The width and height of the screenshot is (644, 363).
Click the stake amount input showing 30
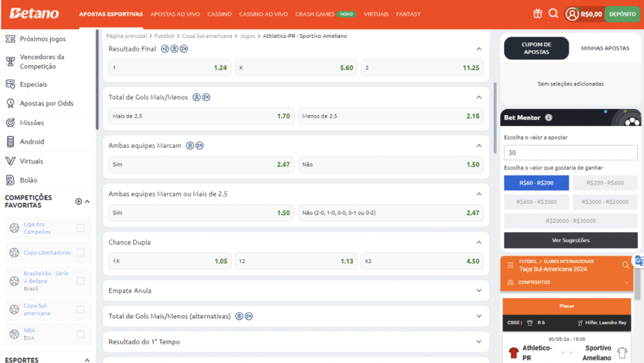tap(570, 153)
